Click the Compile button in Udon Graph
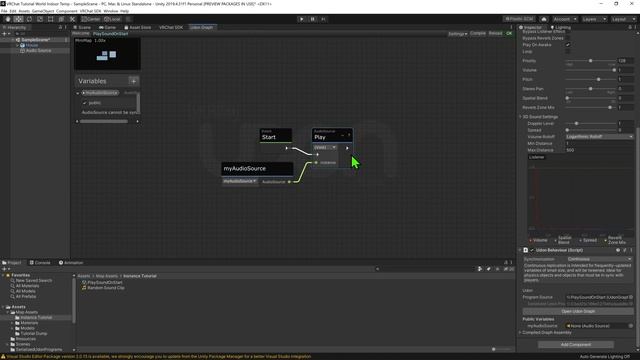This screenshot has width=640, height=360. click(478, 33)
